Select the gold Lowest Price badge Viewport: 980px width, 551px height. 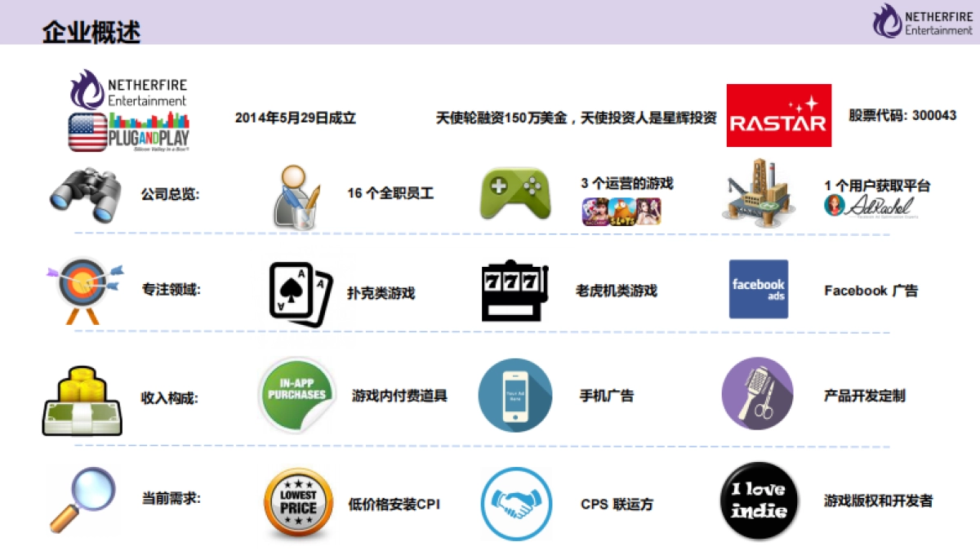297,501
